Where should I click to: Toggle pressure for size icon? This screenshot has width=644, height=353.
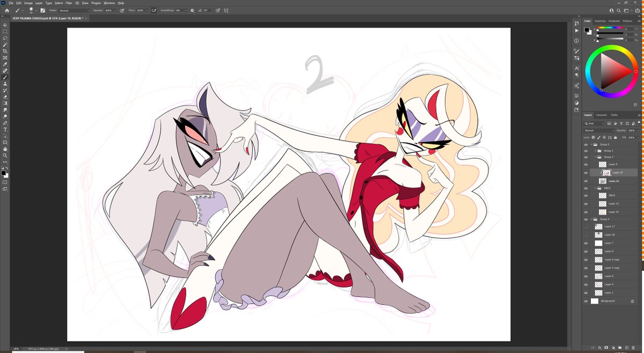tap(218, 10)
